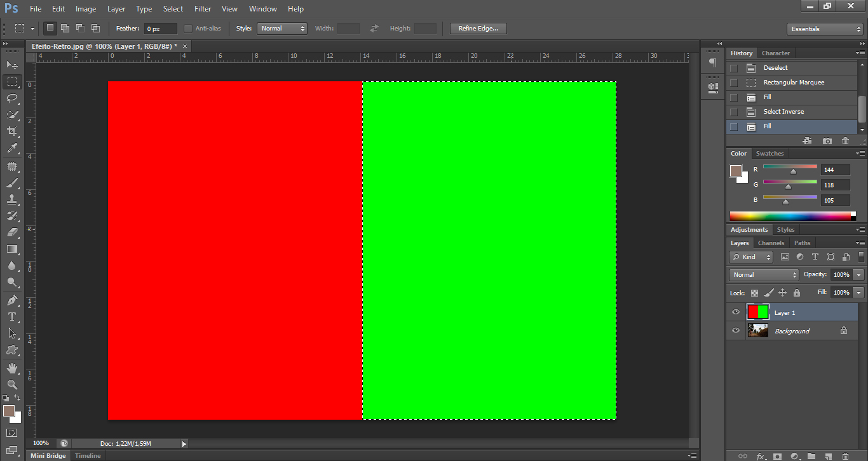Select the Horizontal Type tool
The image size is (868, 461).
12,316
